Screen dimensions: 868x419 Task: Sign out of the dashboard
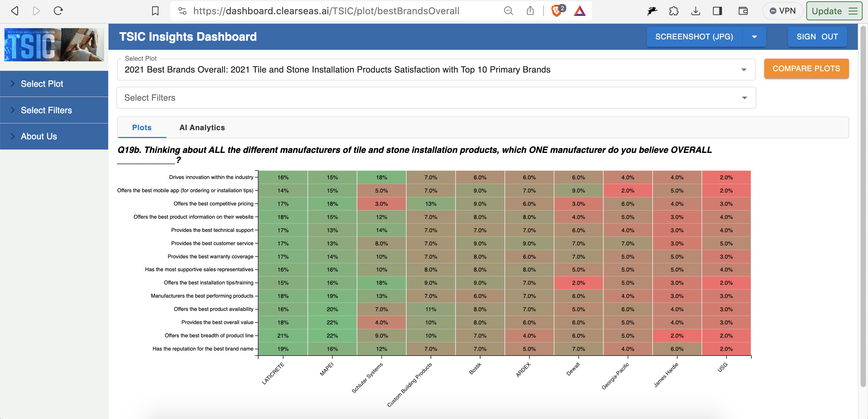[817, 37]
